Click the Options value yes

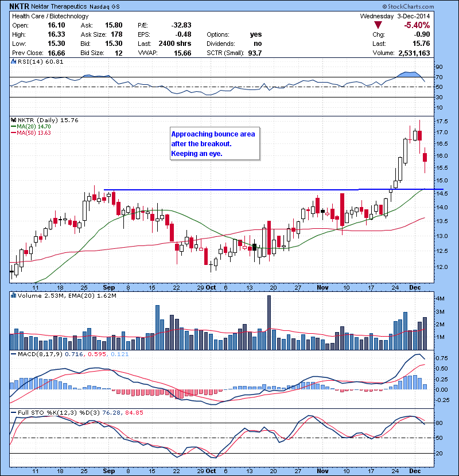point(256,34)
